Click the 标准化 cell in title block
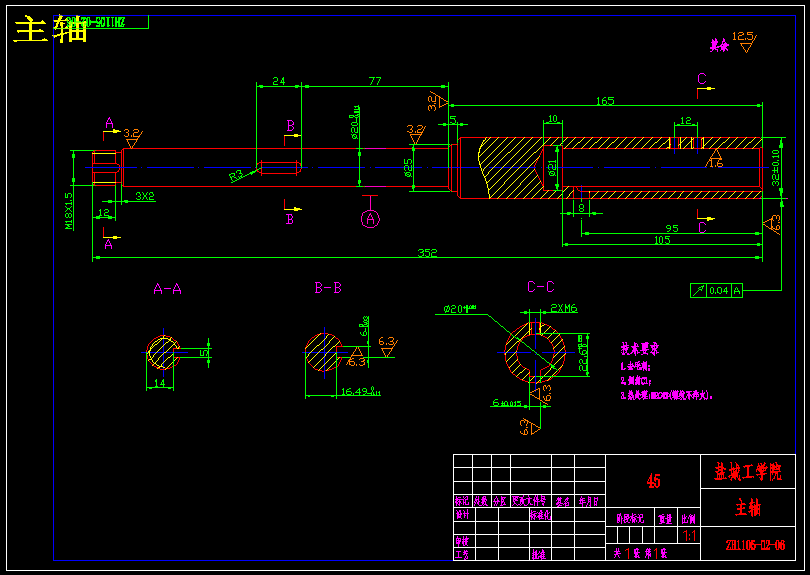Screen dimensions: 810x575 (540, 515)
